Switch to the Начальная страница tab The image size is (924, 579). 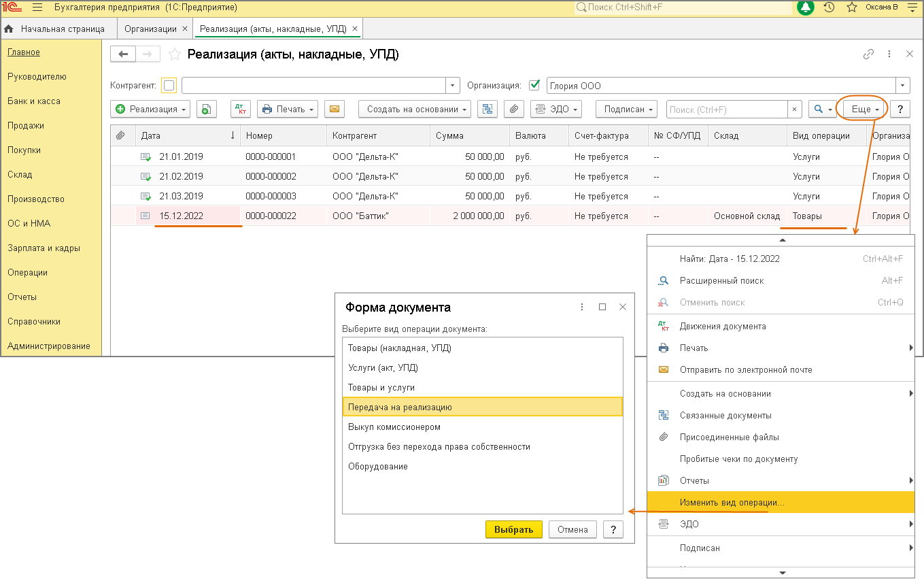pyautogui.click(x=63, y=29)
